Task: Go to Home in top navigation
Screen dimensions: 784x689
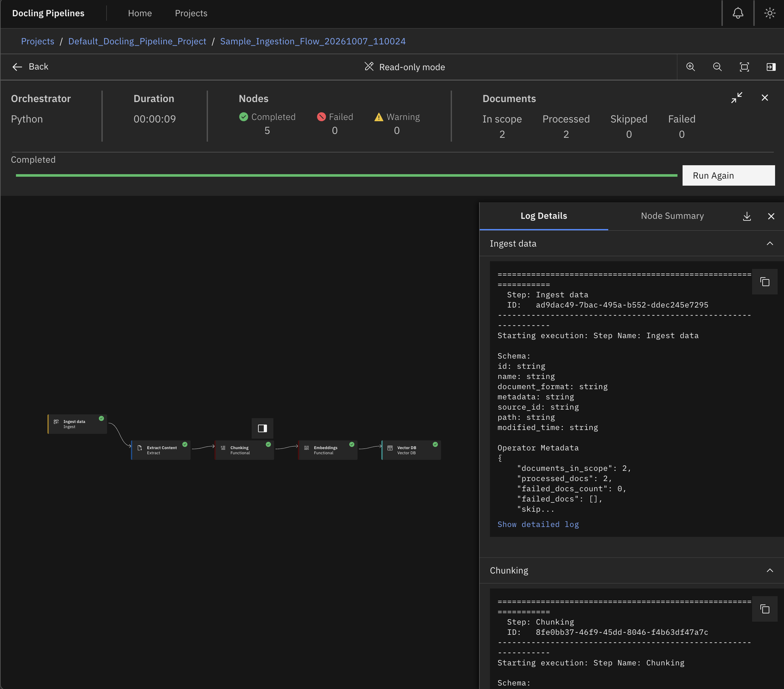Action: 140,13
